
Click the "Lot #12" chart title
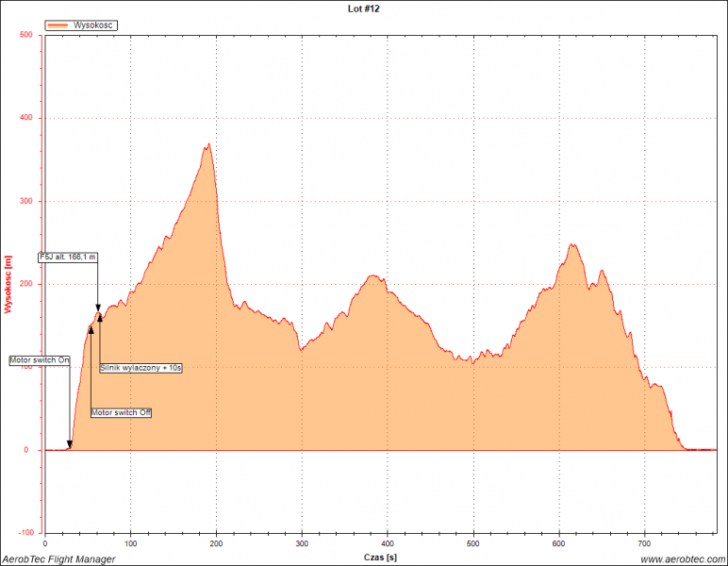[364, 8]
